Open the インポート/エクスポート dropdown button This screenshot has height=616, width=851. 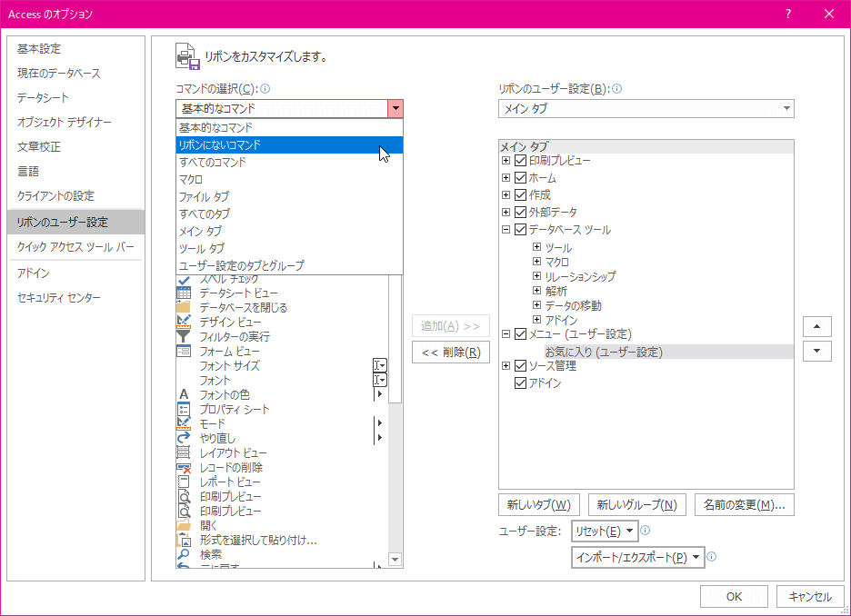[x=637, y=557]
